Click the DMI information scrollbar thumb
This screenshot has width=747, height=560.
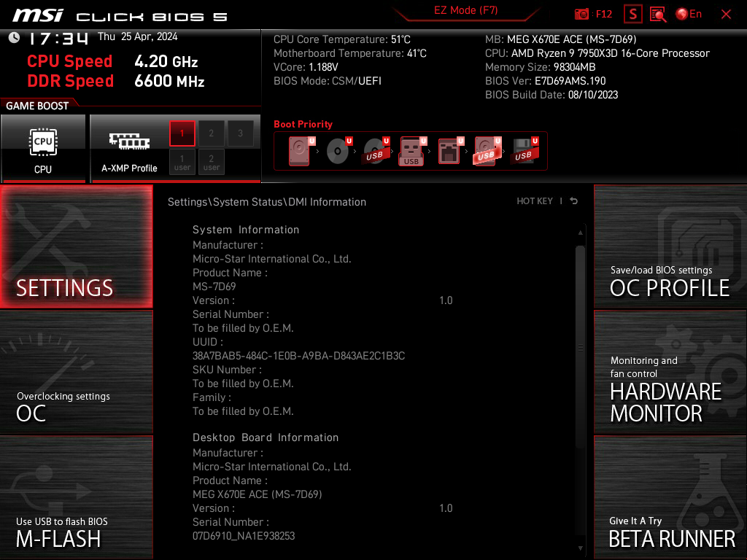tap(580, 346)
